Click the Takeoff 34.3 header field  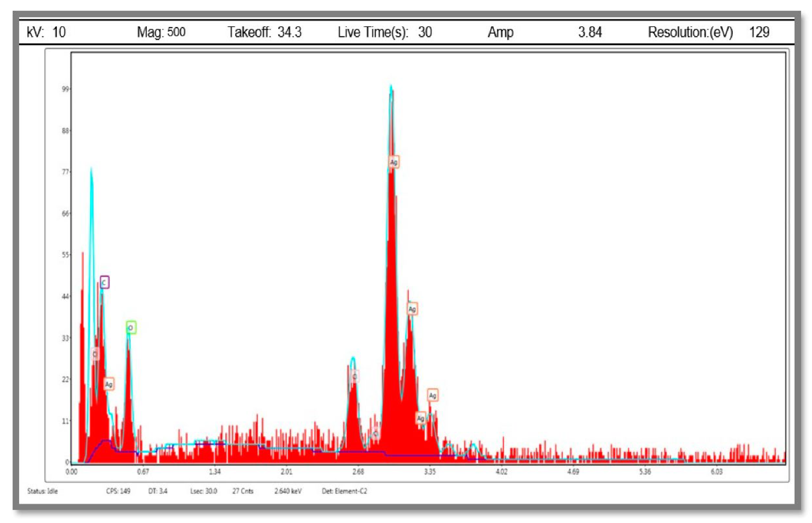click(264, 32)
